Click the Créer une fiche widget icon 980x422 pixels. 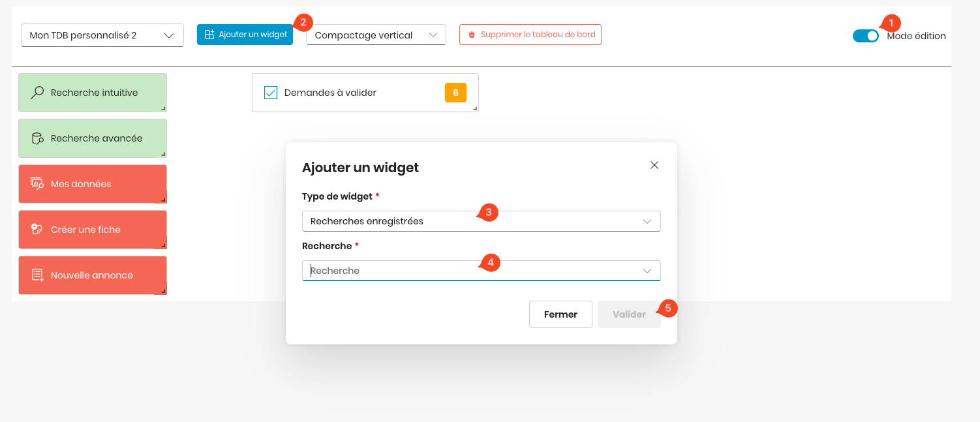(37, 230)
